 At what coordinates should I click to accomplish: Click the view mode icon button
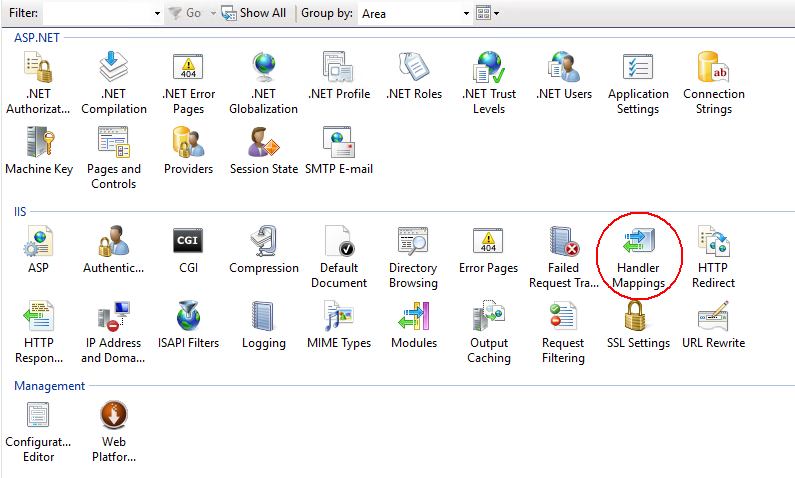point(483,13)
